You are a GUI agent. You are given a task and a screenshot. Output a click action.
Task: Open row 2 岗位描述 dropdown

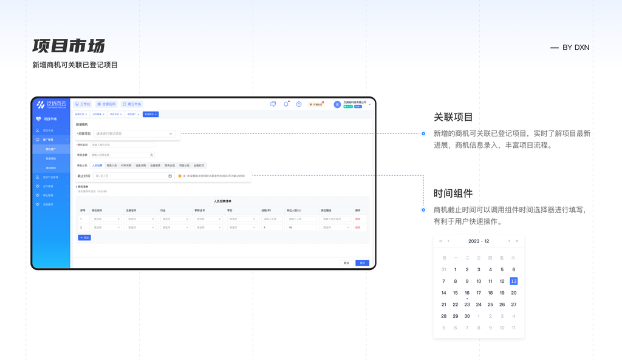(335, 227)
